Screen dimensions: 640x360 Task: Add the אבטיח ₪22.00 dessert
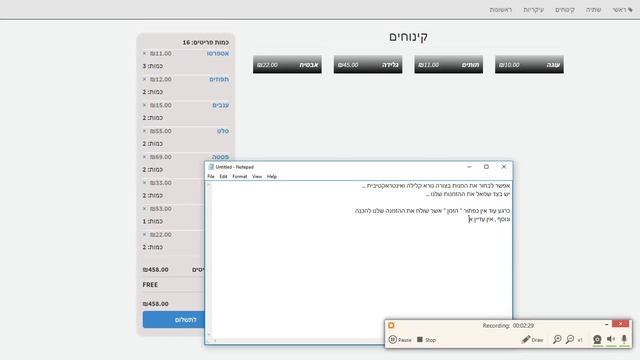point(287,64)
